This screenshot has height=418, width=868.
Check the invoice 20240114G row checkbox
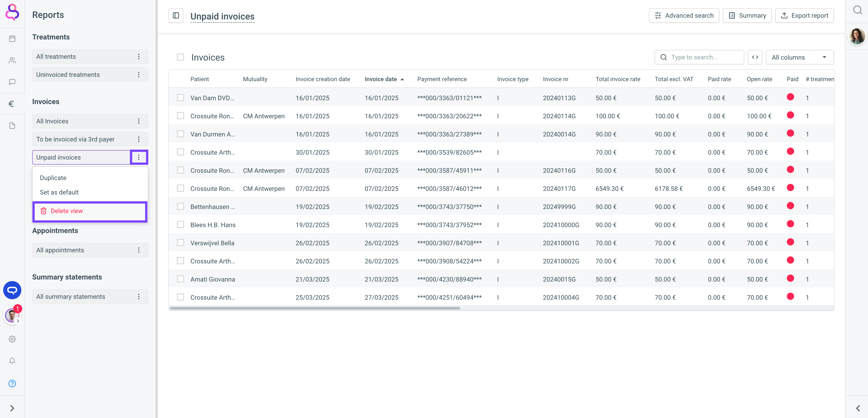point(181,116)
